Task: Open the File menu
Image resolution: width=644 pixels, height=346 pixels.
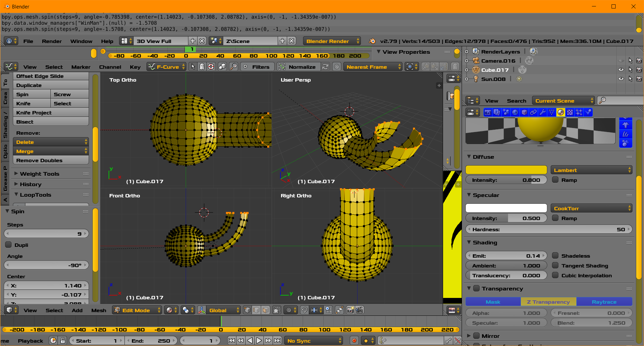Action: click(x=28, y=41)
